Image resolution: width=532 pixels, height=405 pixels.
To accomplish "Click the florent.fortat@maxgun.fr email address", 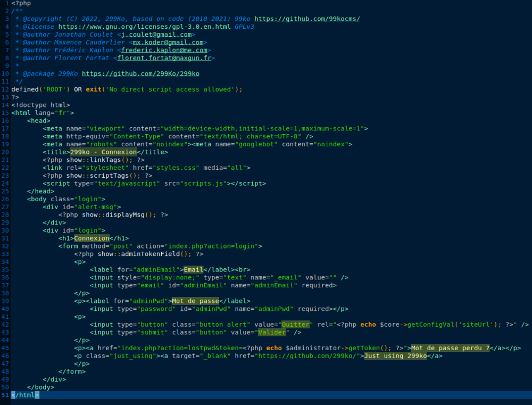I will [164, 57].
